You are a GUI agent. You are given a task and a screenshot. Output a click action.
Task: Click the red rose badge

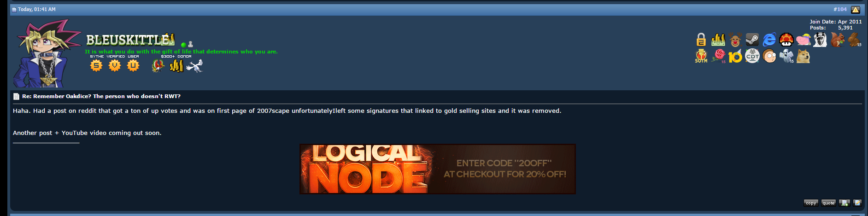[719, 56]
